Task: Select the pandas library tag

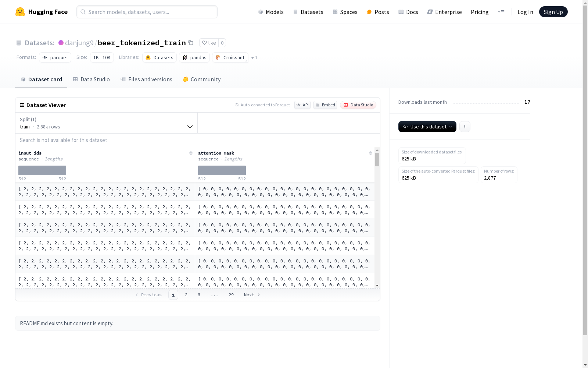Action: click(x=194, y=57)
